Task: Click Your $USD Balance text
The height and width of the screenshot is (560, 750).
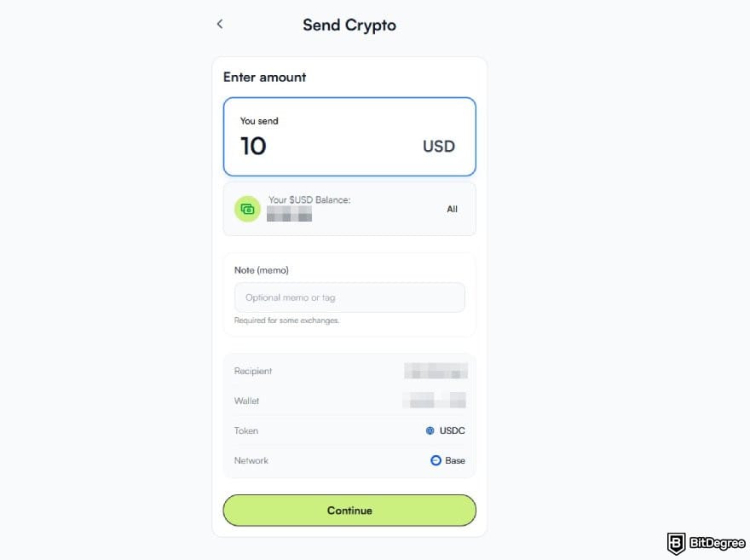Action: click(x=310, y=199)
